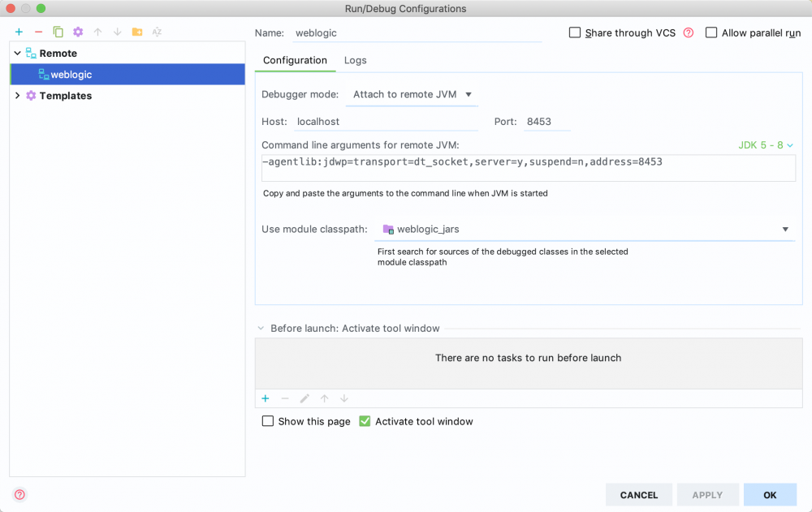Screen dimensions: 812x512
Task: Collapse the Before launch section
Action: tap(260, 328)
